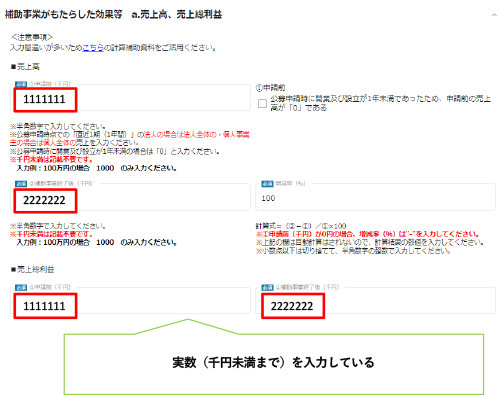
Task: Click the 売上総利益 ①申請前 input field
Action: point(130,300)
